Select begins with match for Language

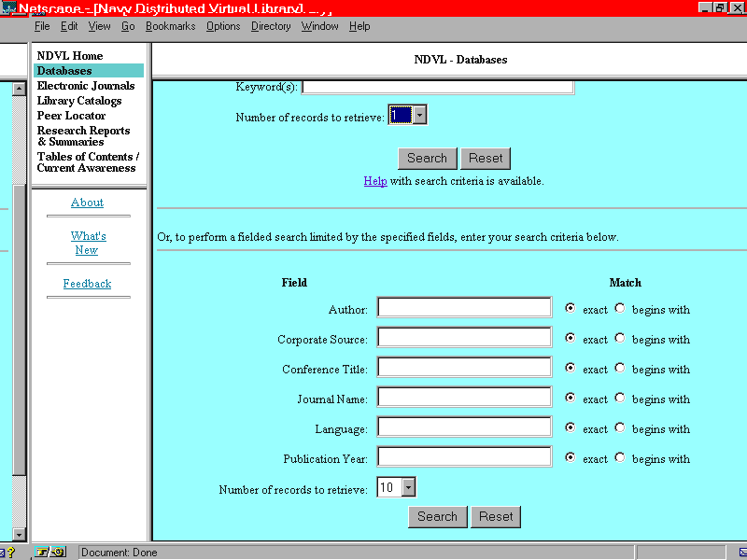620,427
